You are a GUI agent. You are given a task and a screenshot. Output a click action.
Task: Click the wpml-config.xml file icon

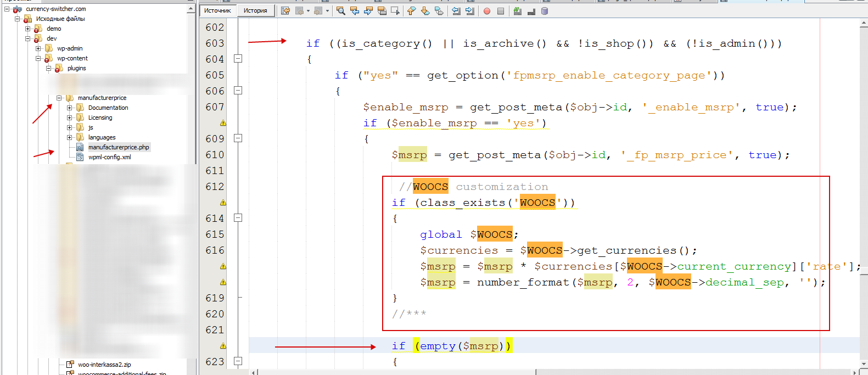pos(80,157)
